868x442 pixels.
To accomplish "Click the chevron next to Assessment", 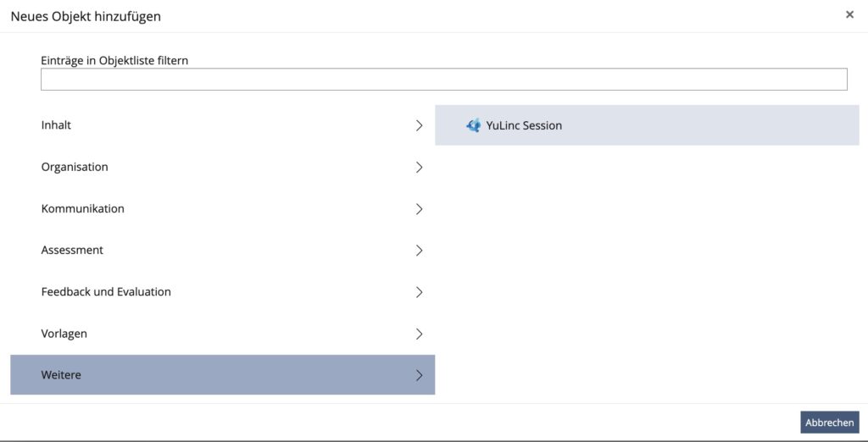I will pyautogui.click(x=419, y=250).
